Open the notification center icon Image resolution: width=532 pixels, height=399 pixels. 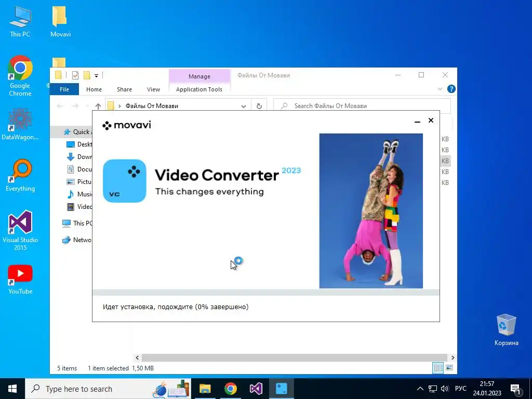(516, 389)
